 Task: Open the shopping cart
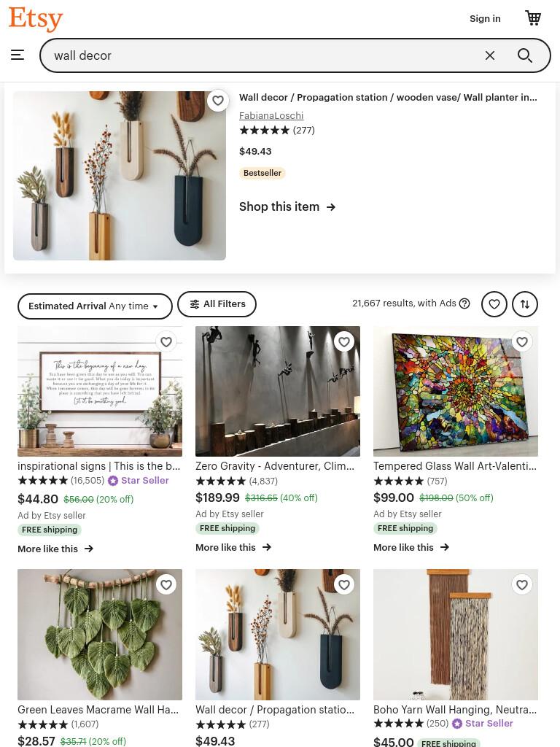(x=533, y=18)
